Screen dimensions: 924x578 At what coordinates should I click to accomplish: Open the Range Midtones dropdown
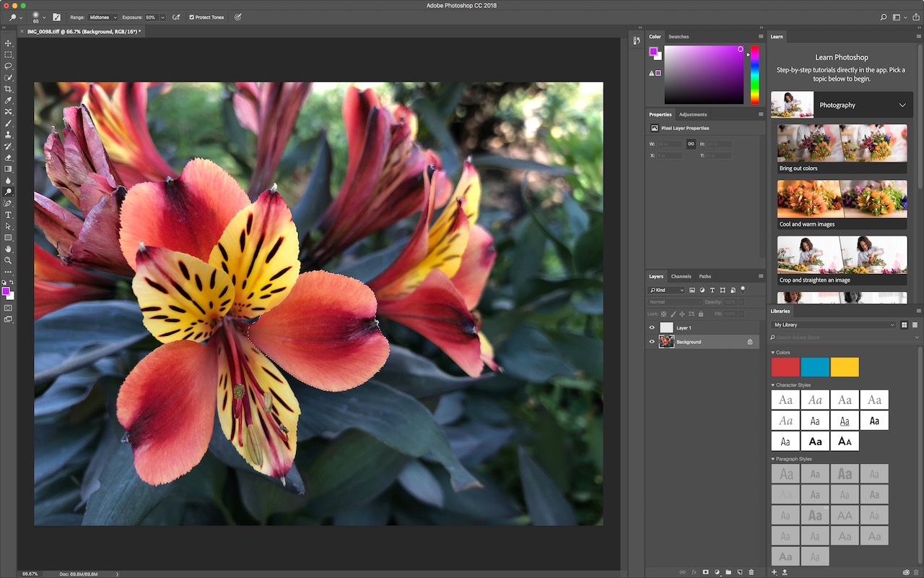pyautogui.click(x=103, y=17)
